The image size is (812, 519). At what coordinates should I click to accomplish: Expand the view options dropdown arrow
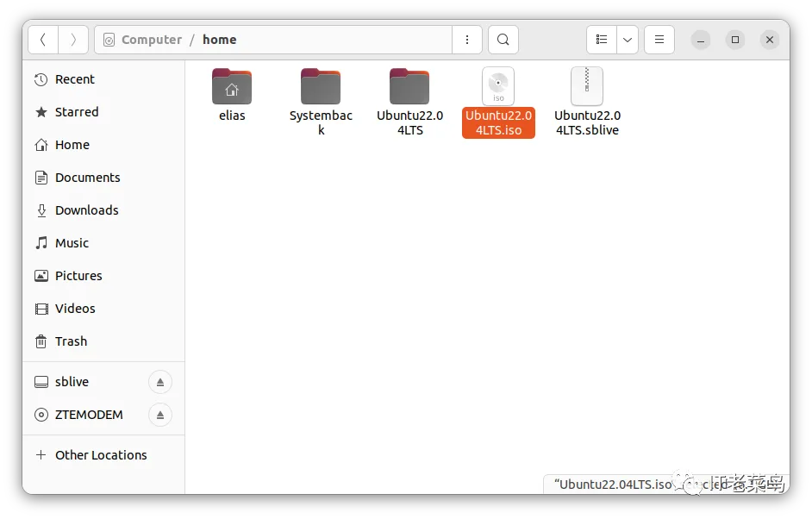(x=628, y=40)
